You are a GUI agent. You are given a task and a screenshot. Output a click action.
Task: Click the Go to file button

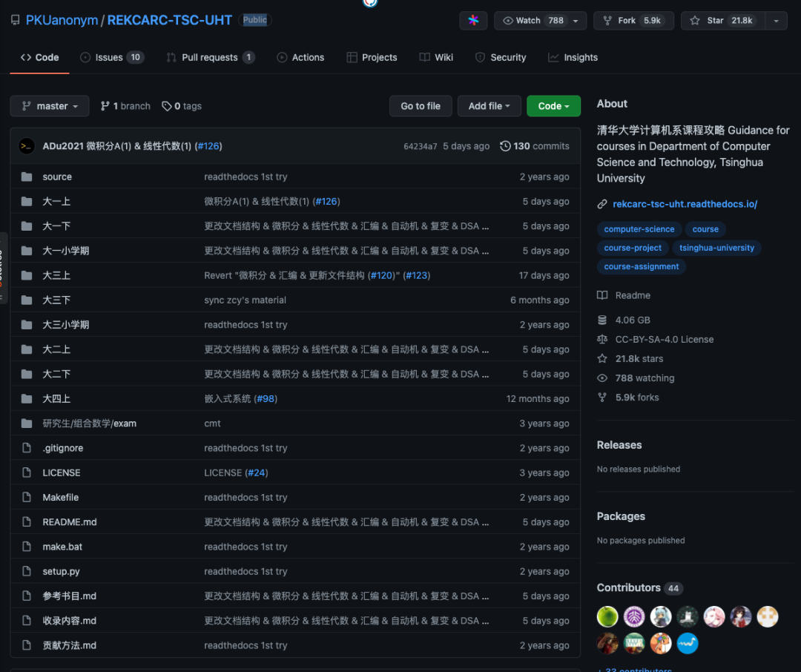(421, 106)
